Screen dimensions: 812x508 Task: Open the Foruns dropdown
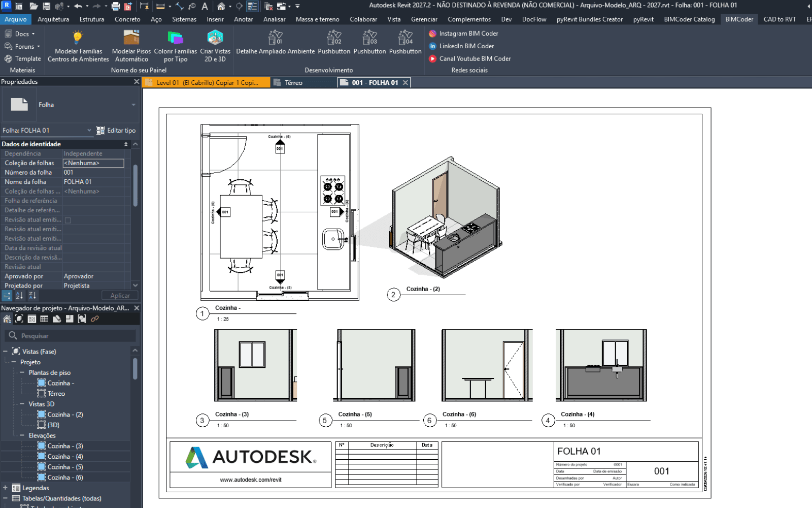[x=22, y=46]
